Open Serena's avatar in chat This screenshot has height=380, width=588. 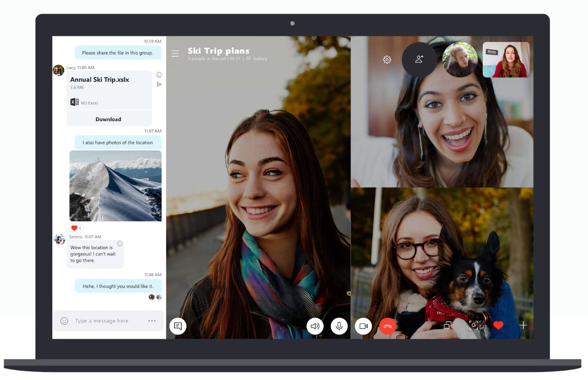coord(60,240)
